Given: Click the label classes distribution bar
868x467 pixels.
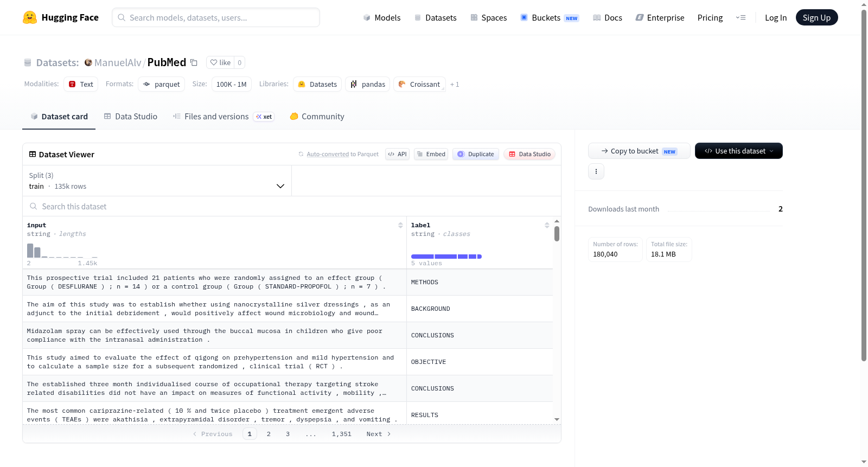Looking at the screenshot, I should pyautogui.click(x=446, y=257).
